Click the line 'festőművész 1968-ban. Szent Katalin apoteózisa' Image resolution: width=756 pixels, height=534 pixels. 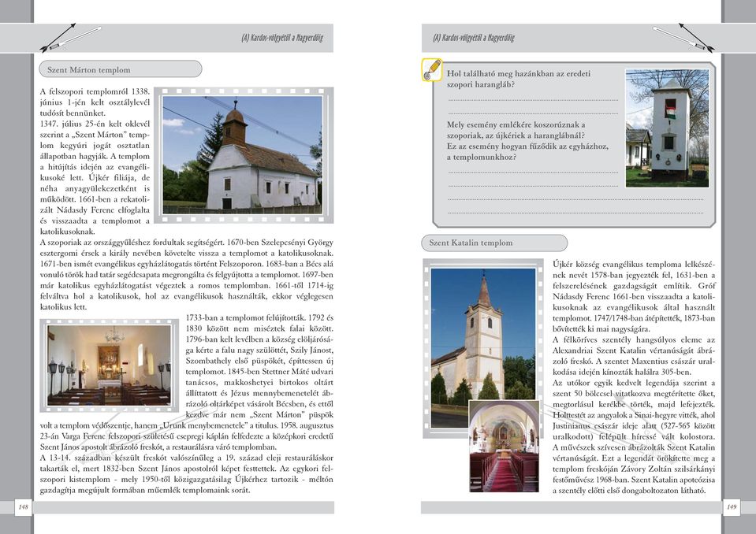(634, 480)
